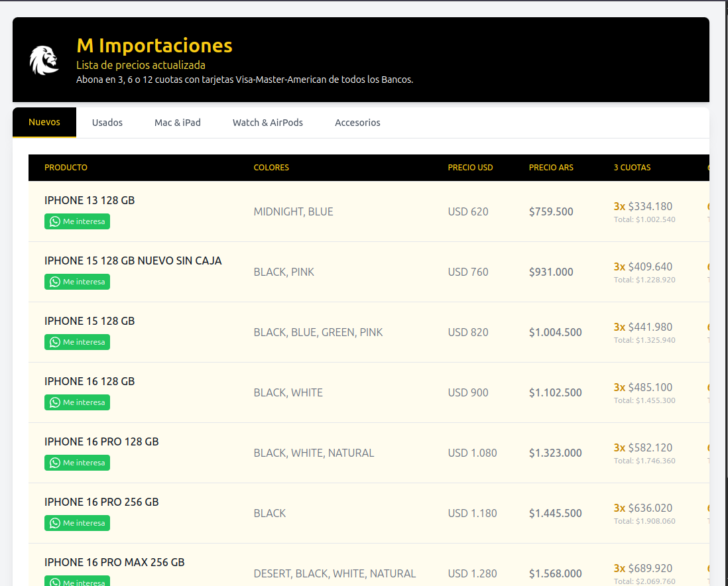Open the Watch & AirPods tab
Viewport: 728px width, 586px height.
(x=267, y=123)
